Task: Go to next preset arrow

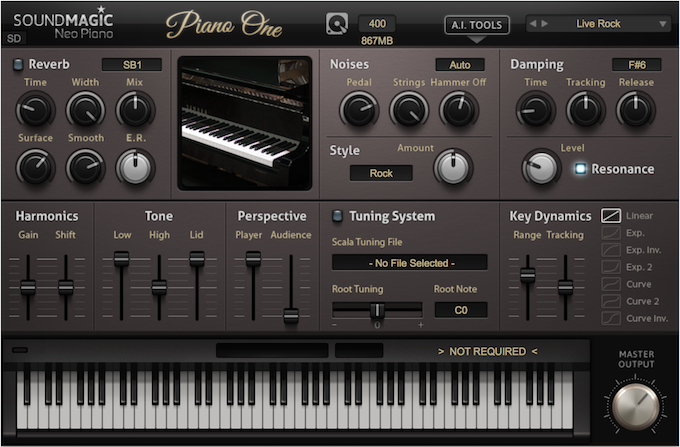Action: tap(545, 23)
